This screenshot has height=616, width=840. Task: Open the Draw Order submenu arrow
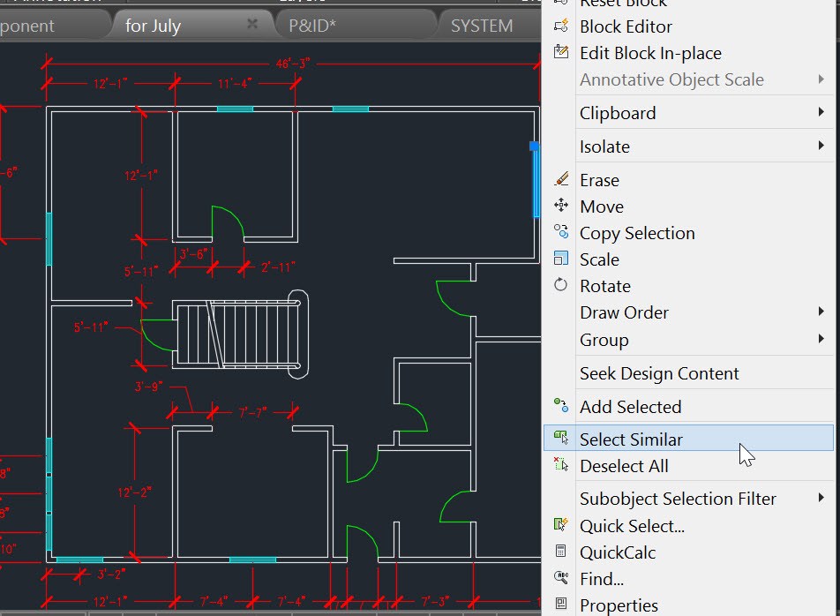[821, 312]
